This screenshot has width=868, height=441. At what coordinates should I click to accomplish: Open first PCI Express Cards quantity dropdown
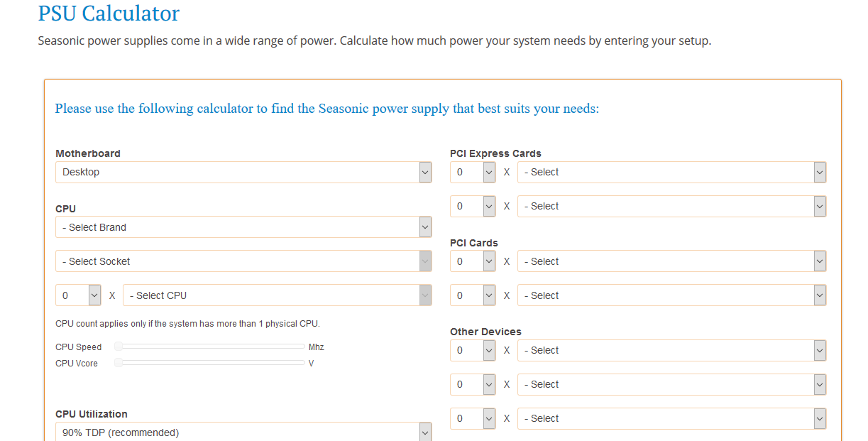coord(473,172)
